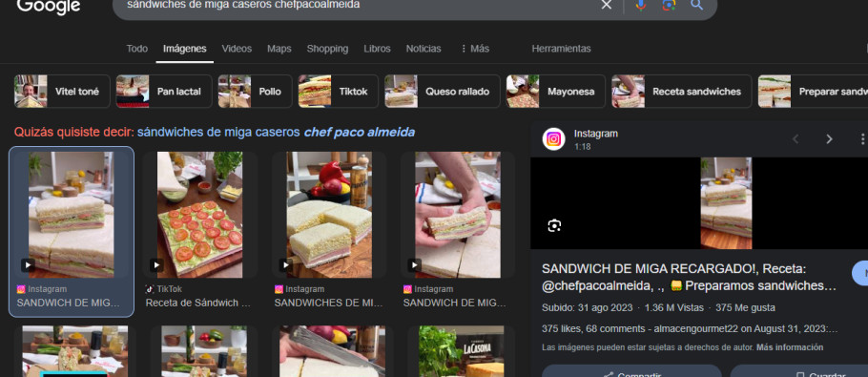Click the magnifying glass search button
Screen dimensions: 868x377
pyautogui.click(x=696, y=5)
